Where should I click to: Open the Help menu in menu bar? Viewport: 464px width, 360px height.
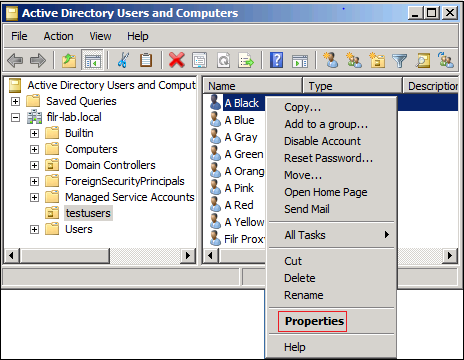pyautogui.click(x=138, y=36)
